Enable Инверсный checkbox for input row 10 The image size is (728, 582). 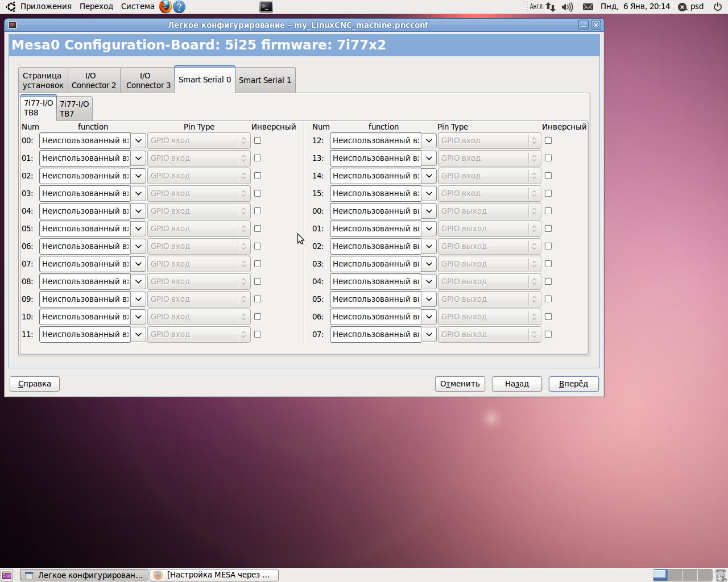pos(258,317)
